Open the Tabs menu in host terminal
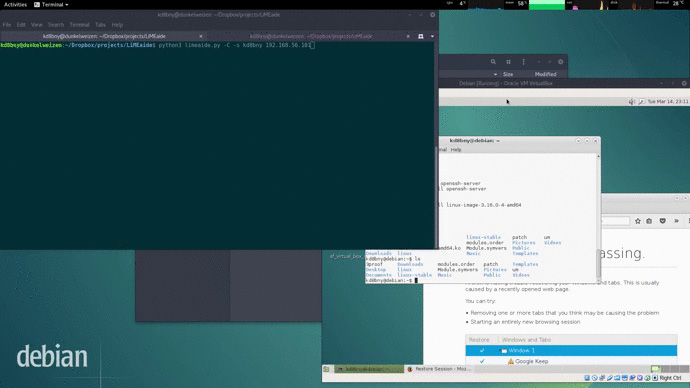The image size is (690, 388). tap(100, 25)
